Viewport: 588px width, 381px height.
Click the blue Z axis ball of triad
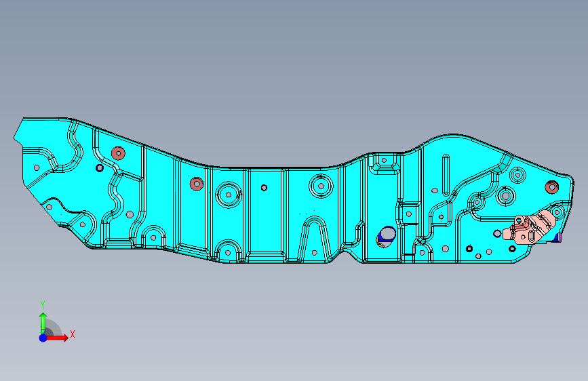(x=43, y=338)
